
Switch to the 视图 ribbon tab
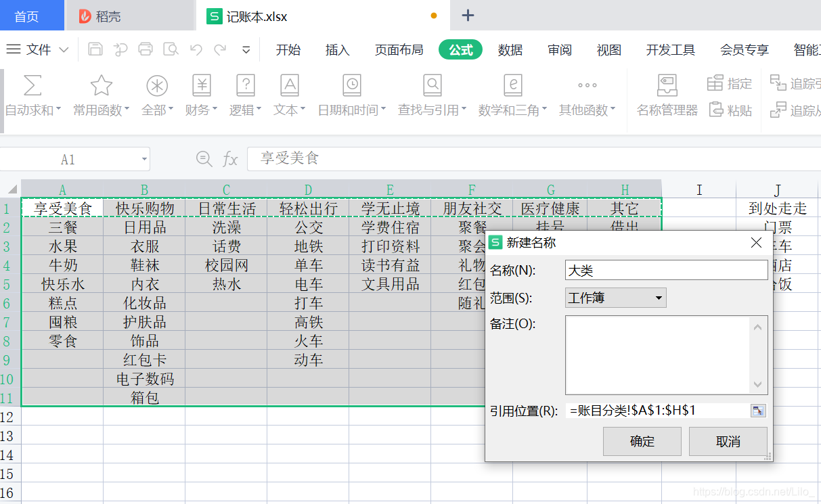click(x=609, y=50)
